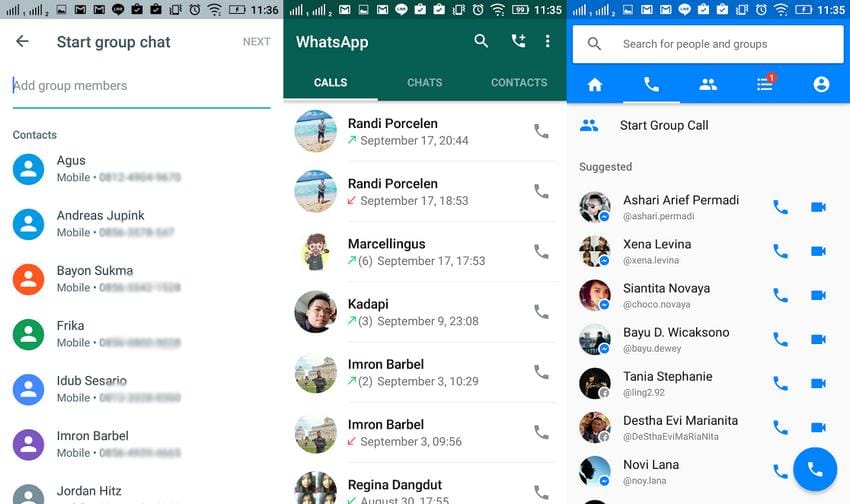
Task: Open WhatsApp three-dot overflow menu
Action: (547, 42)
